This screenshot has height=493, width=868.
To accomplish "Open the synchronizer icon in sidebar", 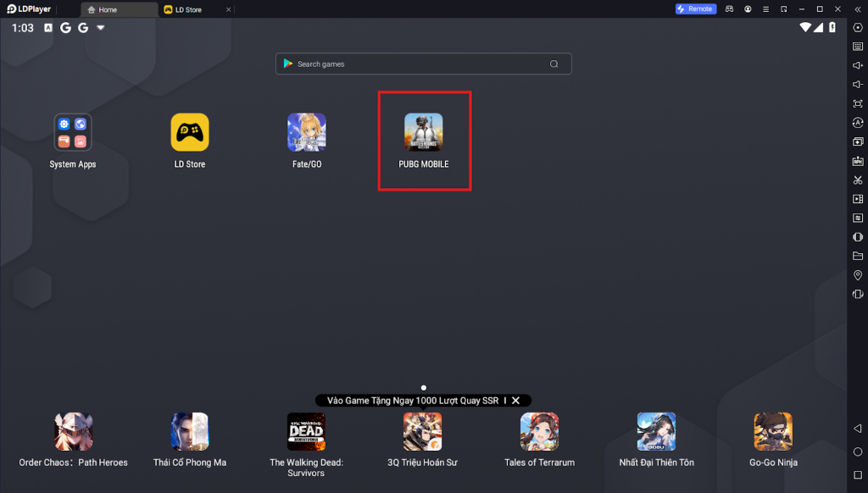I will point(858,218).
